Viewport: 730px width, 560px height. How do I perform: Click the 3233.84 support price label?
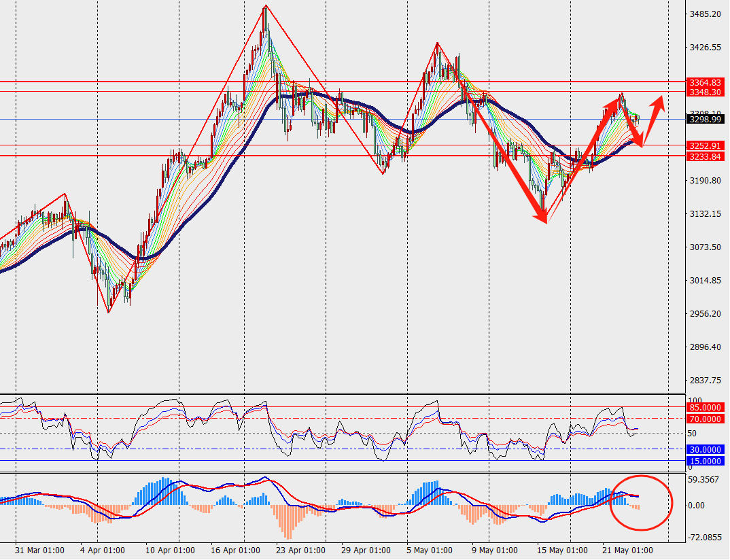click(x=704, y=156)
